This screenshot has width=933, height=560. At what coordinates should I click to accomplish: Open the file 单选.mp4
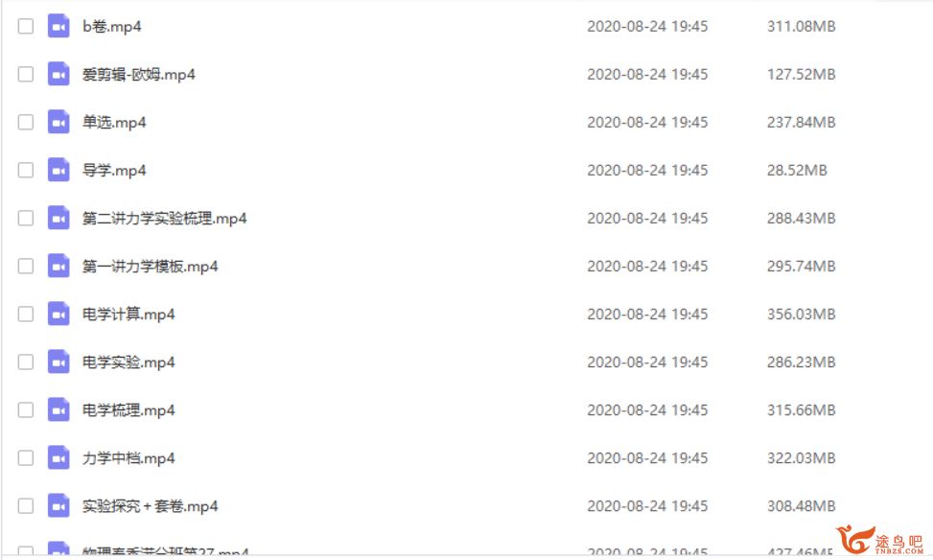click(114, 123)
